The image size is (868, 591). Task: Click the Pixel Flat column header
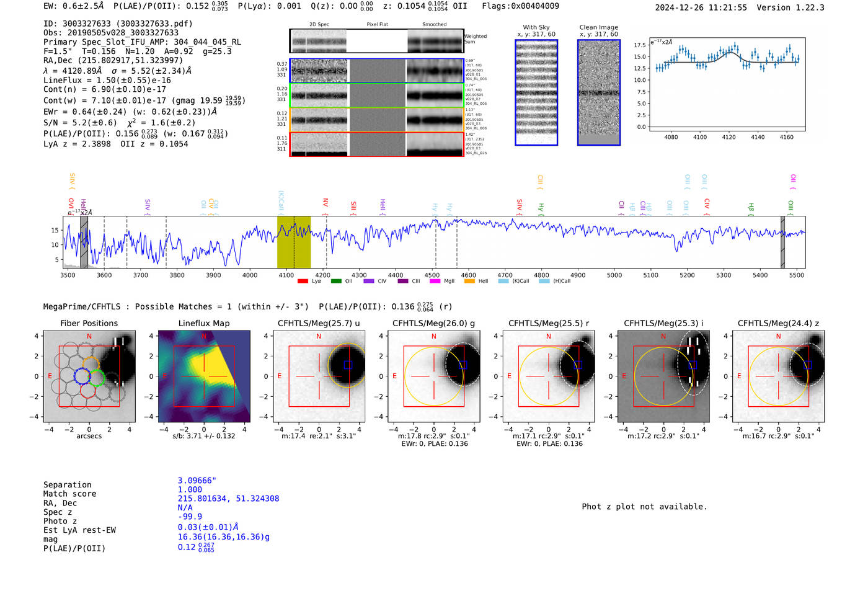(377, 24)
